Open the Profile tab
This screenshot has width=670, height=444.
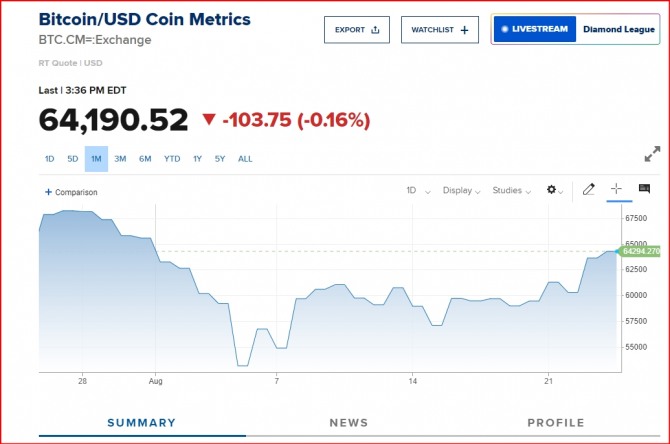(x=555, y=423)
